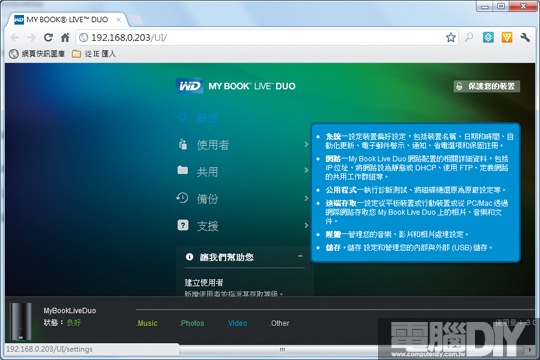
Task: Open the orange V extension icon
Action: 507,37
